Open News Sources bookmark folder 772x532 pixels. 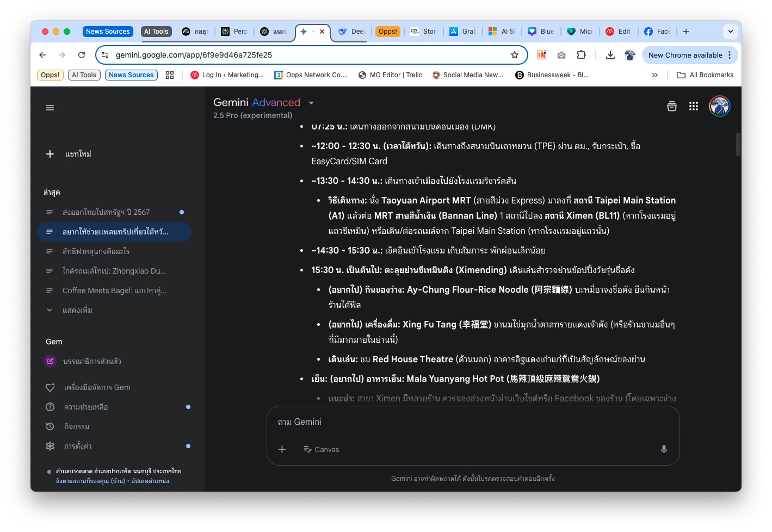(x=131, y=75)
